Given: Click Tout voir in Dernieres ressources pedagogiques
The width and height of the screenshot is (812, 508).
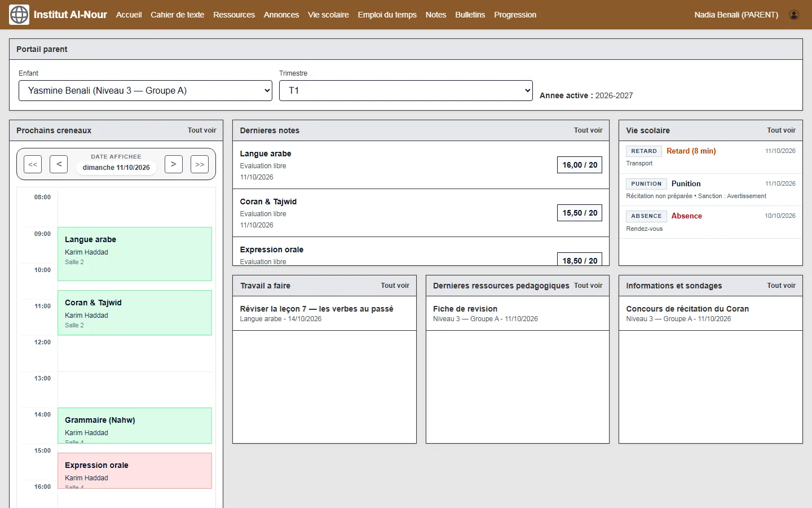Looking at the screenshot, I should click(588, 286).
